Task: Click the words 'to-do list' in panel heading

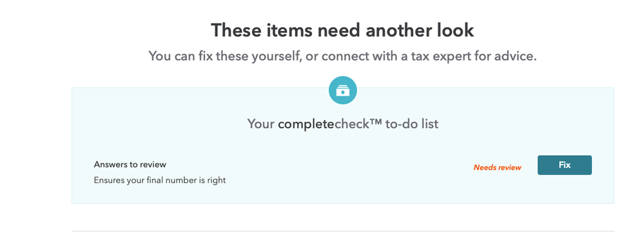Action: pos(412,124)
